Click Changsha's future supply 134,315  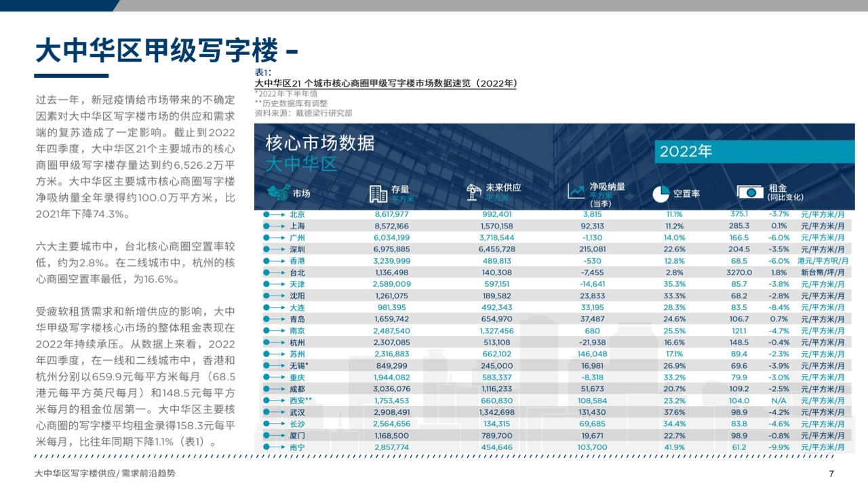497,424
